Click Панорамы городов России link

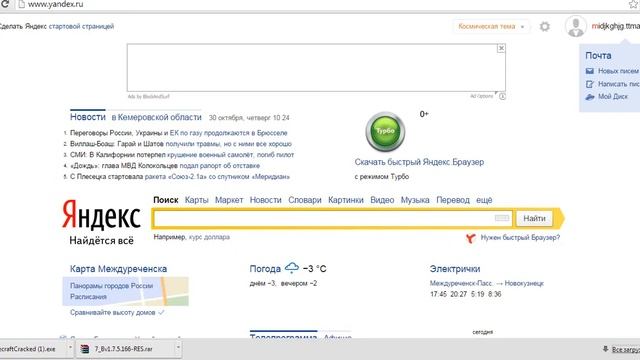111,286
